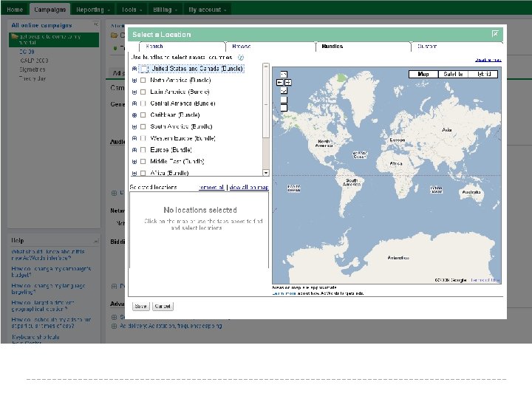The width and height of the screenshot is (532, 399).
Task: Zoom out on the map with the bottom control
Action: coord(284,108)
